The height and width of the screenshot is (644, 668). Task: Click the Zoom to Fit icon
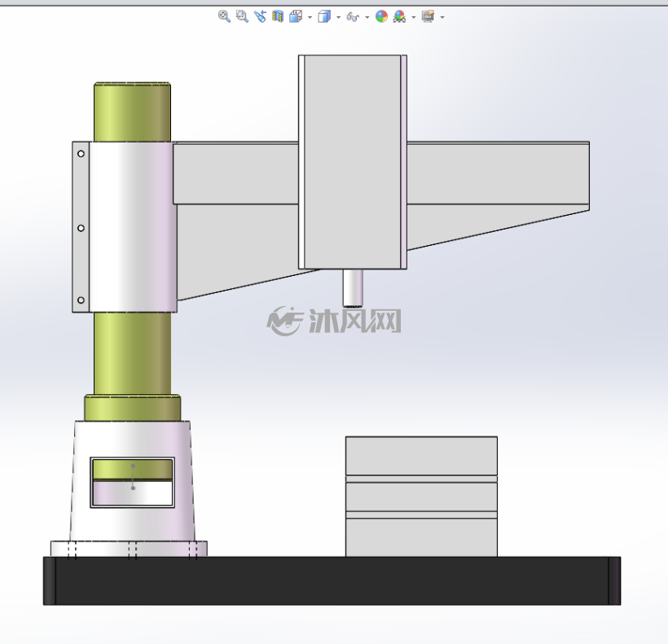pyautogui.click(x=224, y=16)
